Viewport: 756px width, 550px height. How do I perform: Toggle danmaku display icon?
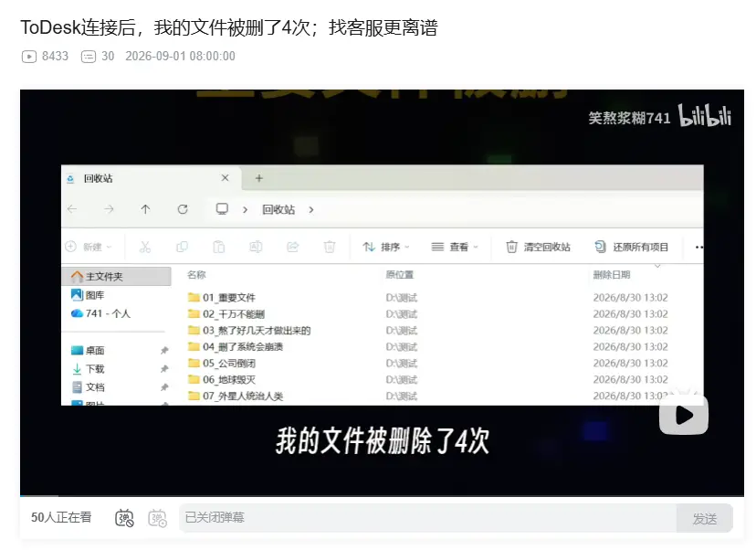tap(124, 518)
